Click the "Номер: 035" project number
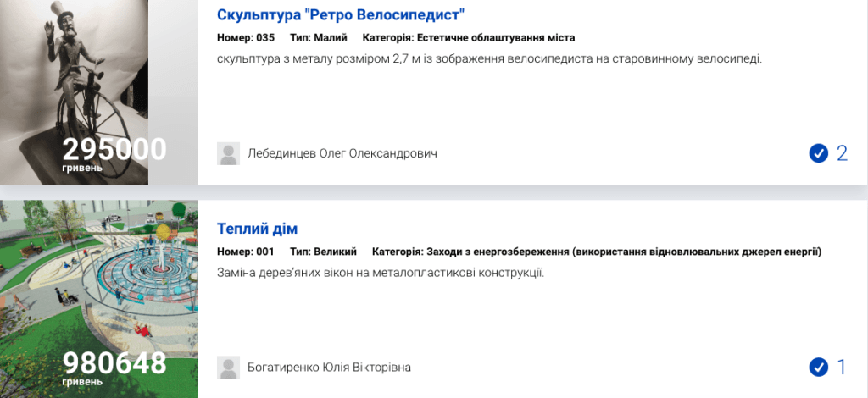Viewport: 868px width, 398px height. [246, 38]
